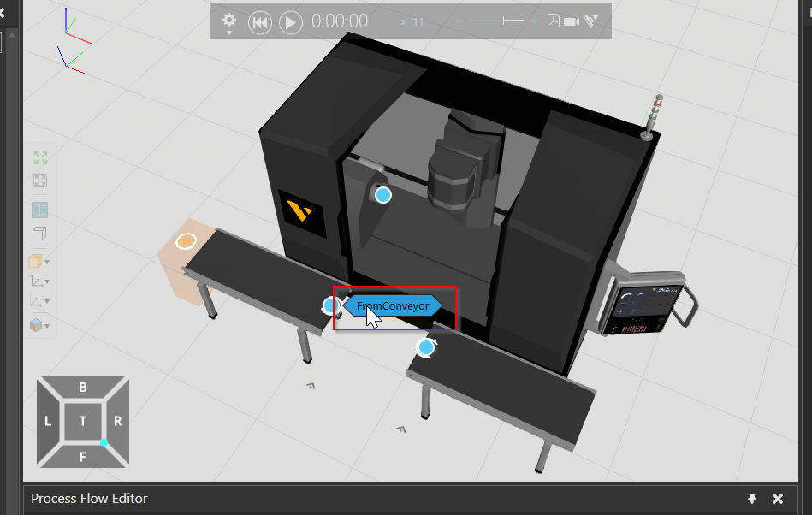Select the Back (B) view on the view cube
This screenshot has height=515, width=812.
pyautogui.click(x=83, y=388)
